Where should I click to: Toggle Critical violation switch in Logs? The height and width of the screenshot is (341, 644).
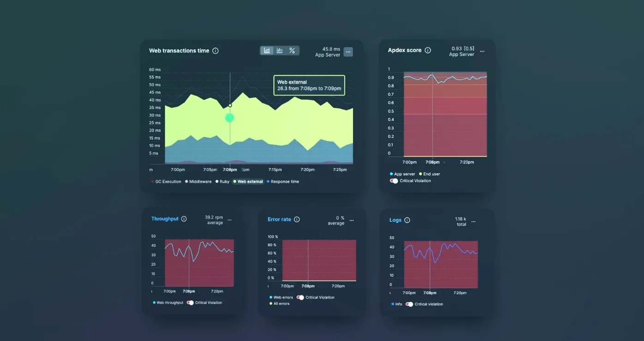pos(409,304)
